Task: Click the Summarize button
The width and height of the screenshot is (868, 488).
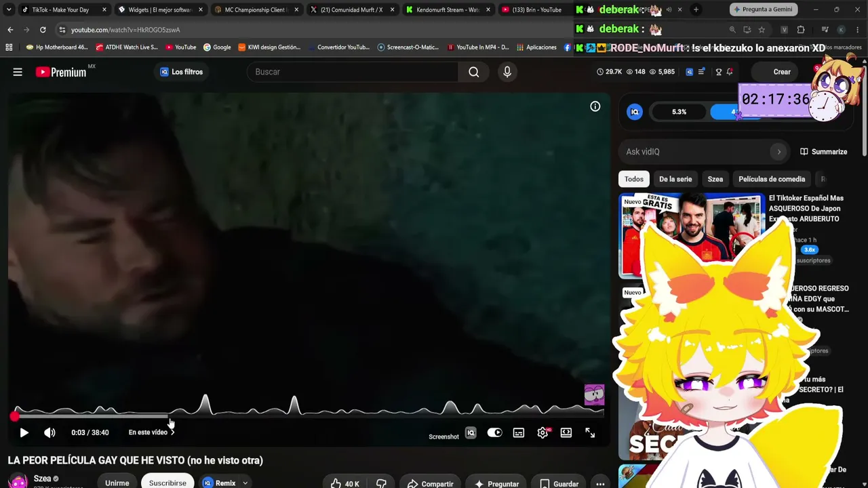Action: pyautogui.click(x=823, y=152)
